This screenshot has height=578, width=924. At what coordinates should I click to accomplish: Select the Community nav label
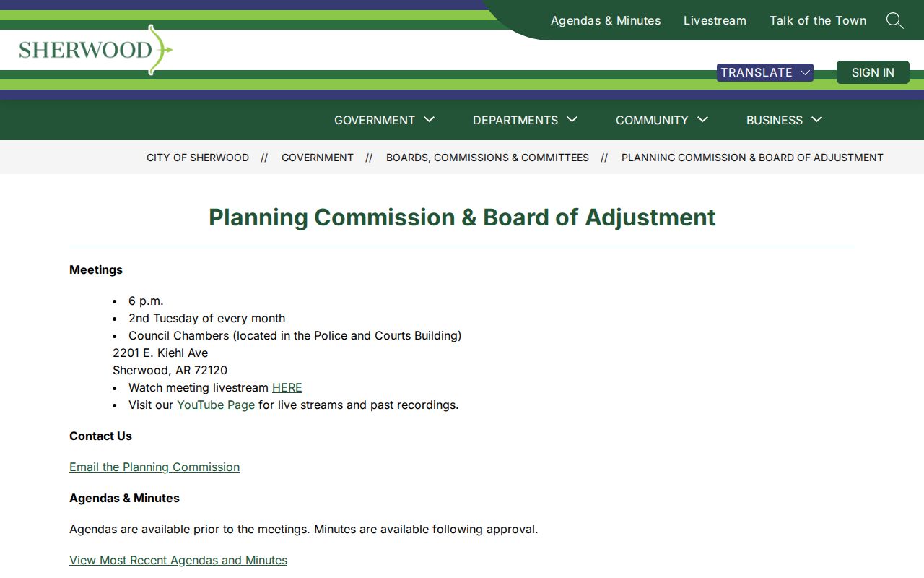coord(652,120)
